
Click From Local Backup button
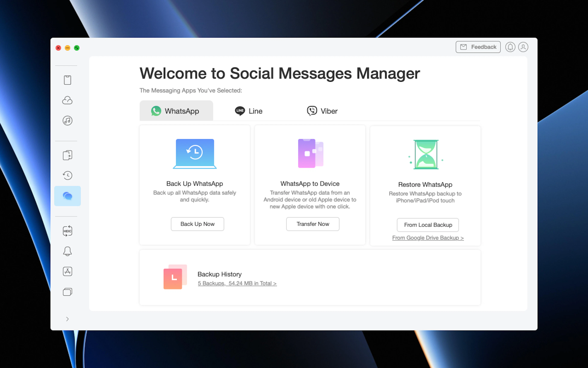pyautogui.click(x=428, y=225)
